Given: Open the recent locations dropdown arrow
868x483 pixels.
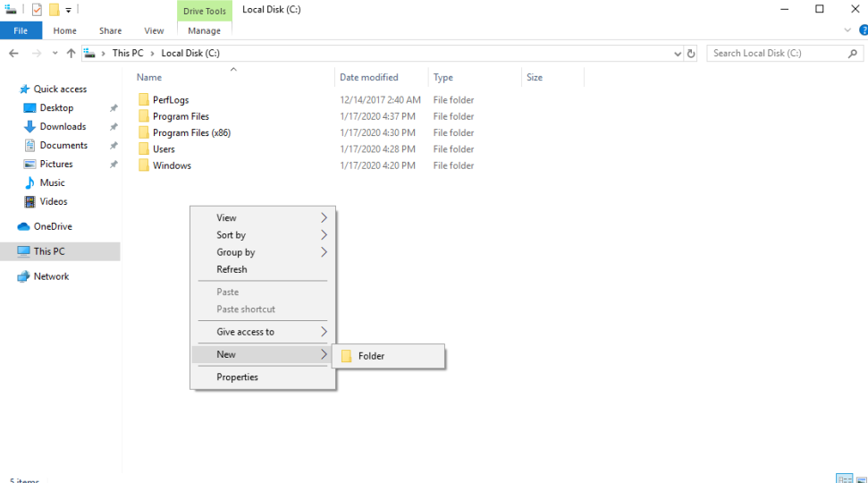Looking at the screenshot, I should point(55,54).
